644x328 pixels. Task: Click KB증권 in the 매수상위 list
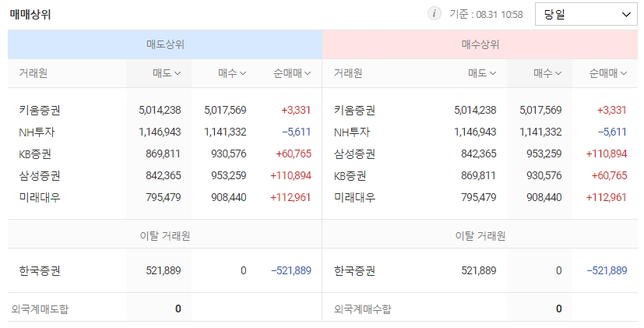point(350,175)
